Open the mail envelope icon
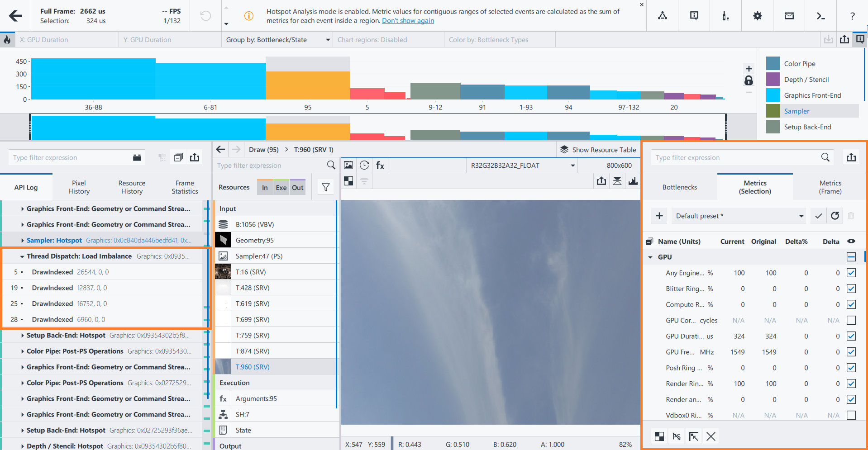This screenshot has width=868, height=450. [789, 16]
